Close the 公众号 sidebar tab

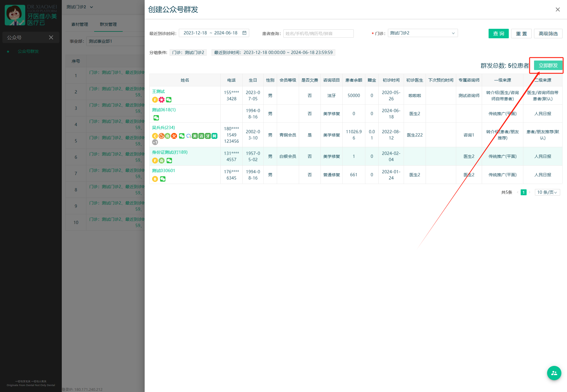[51, 37]
